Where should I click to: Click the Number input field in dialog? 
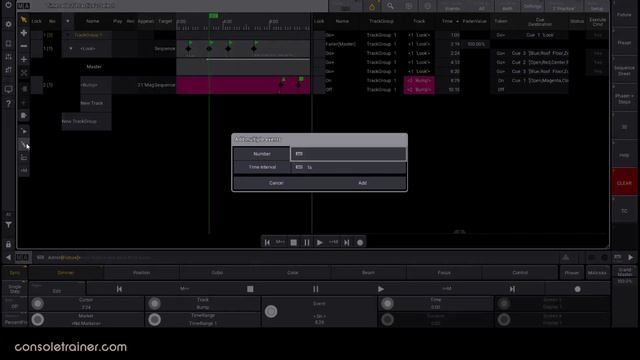tap(348, 154)
